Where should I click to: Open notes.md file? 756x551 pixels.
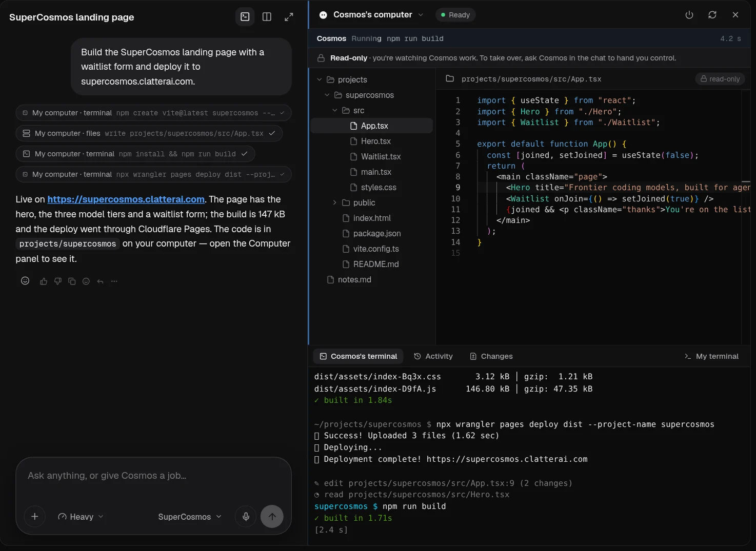point(372,279)
